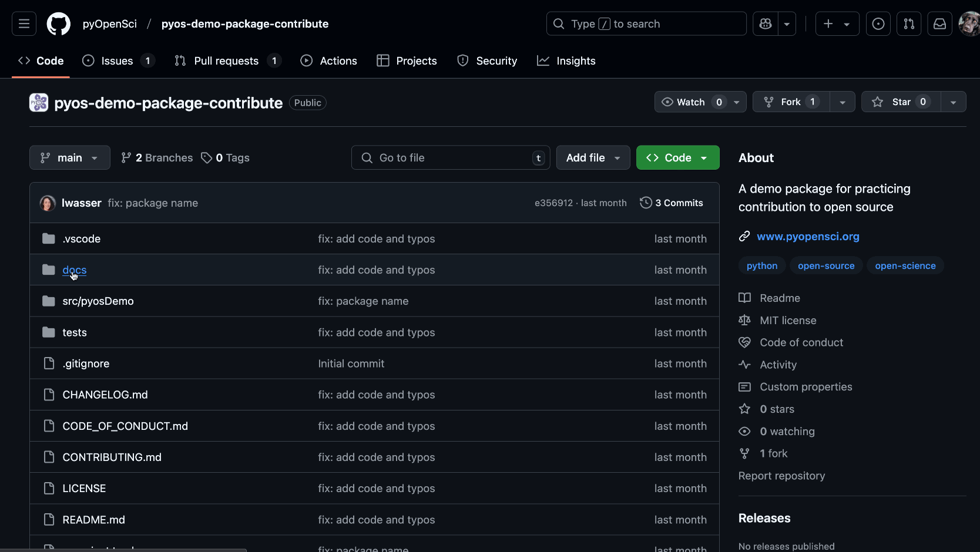Click the repository avatar icon
The width and height of the screenshot is (980, 552).
[39, 103]
